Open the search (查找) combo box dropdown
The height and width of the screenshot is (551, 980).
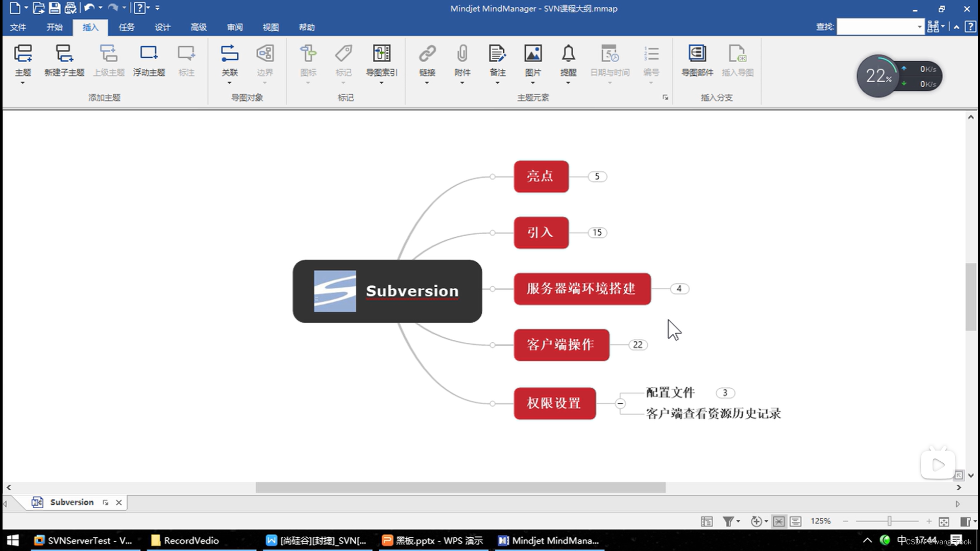coord(919,27)
